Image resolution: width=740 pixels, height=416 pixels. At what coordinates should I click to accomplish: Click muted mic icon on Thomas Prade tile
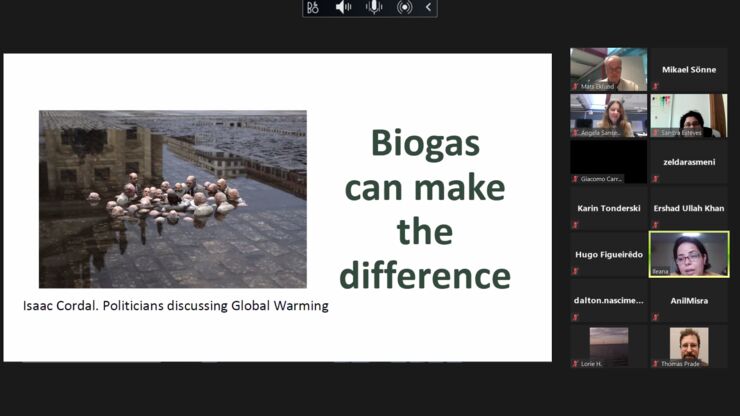point(656,364)
